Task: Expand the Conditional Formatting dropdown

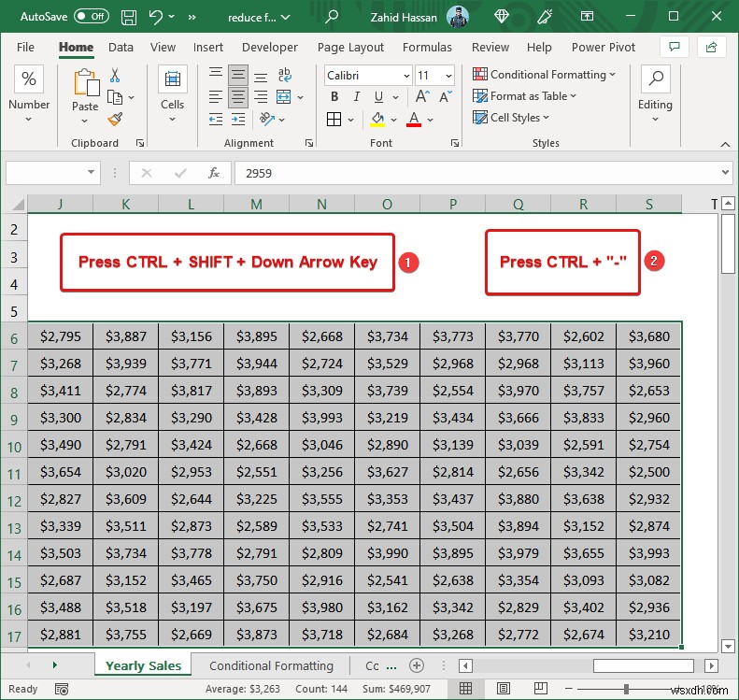Action: [x=544, y=75]
